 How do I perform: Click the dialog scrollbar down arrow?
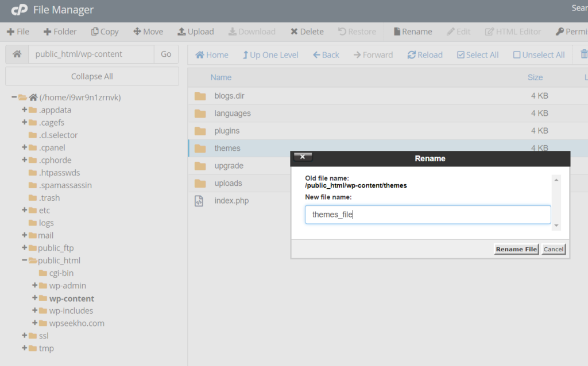[555, 226]
